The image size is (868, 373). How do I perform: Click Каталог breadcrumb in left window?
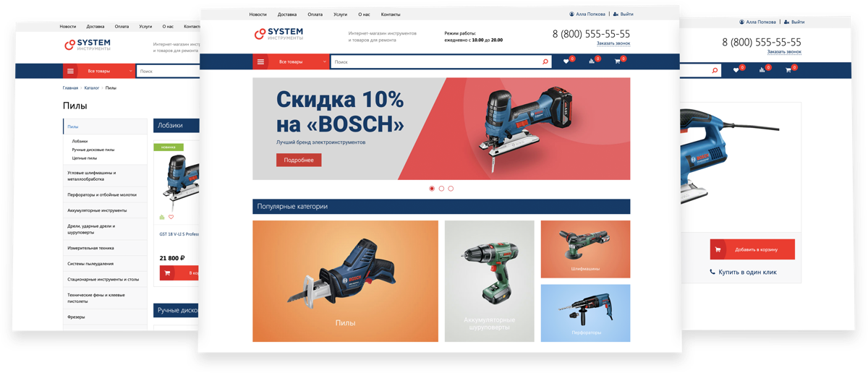92,88
